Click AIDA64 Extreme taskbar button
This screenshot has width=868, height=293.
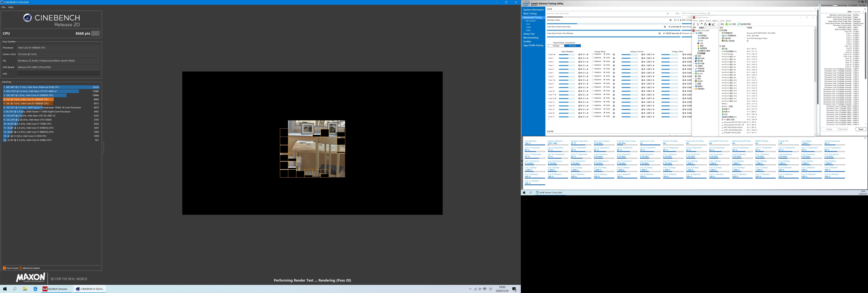coord(57,289)
